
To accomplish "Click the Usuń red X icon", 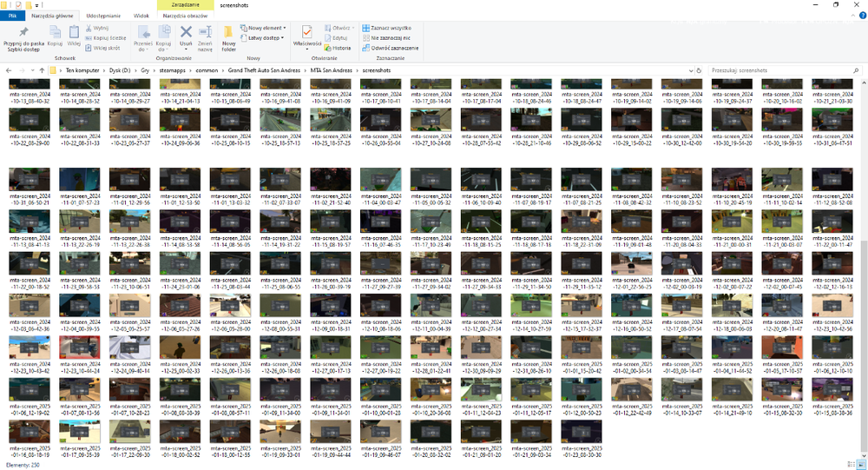I will 186,32.
